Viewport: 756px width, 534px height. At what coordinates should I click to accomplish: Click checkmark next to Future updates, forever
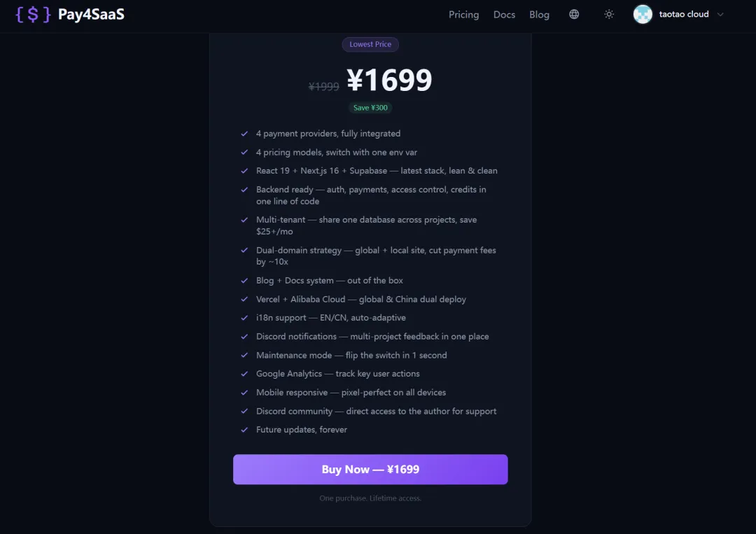(244, 430)
